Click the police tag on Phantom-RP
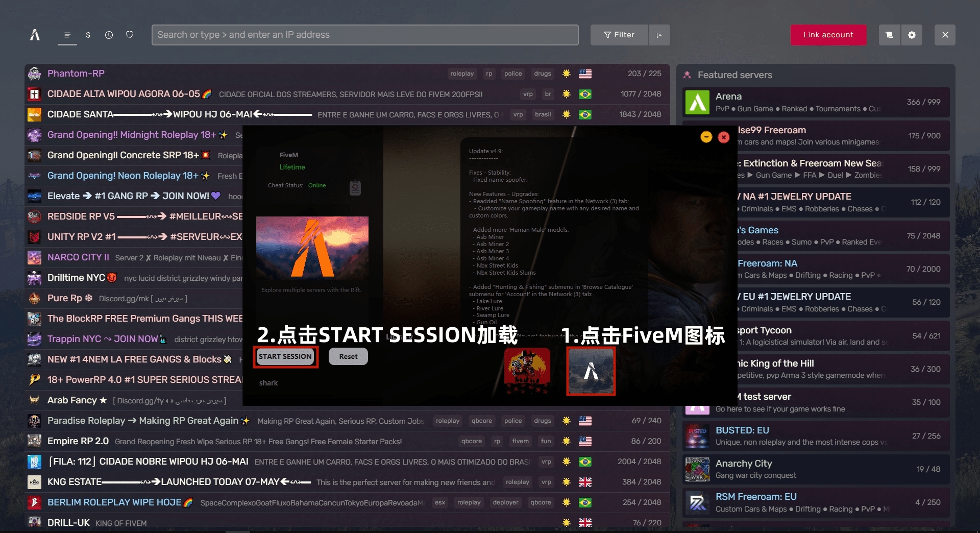 coord(512,74)
